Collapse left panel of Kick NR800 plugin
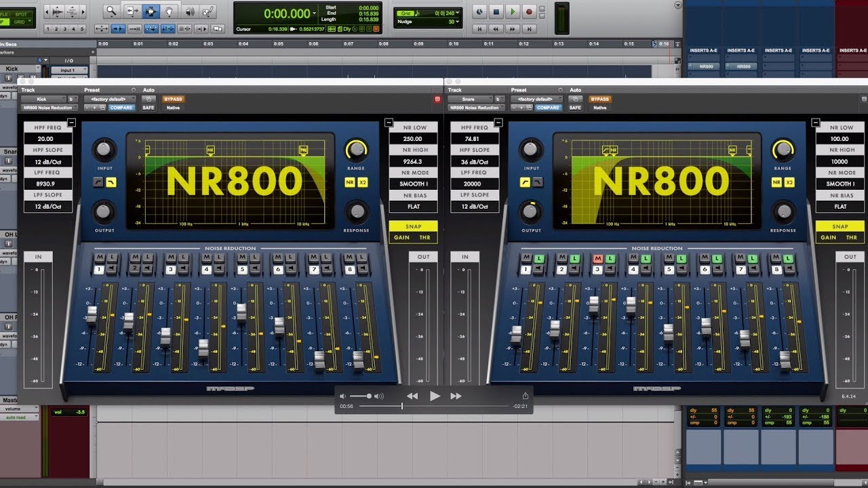 click(71, 123)
